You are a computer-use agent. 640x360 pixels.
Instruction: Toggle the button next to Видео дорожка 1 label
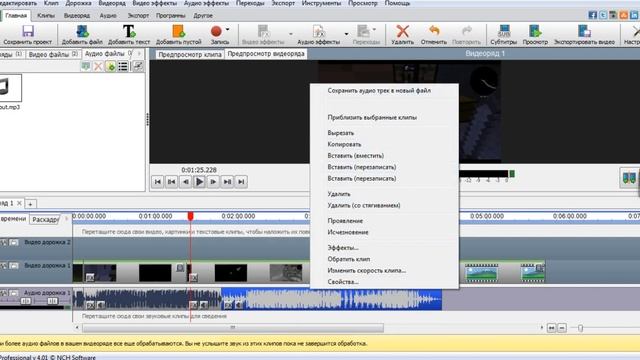pos(14,266)
